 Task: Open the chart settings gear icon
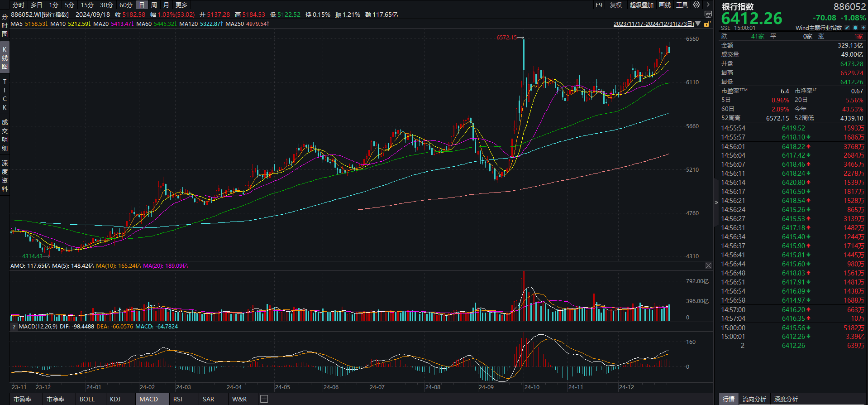[696, 5]
